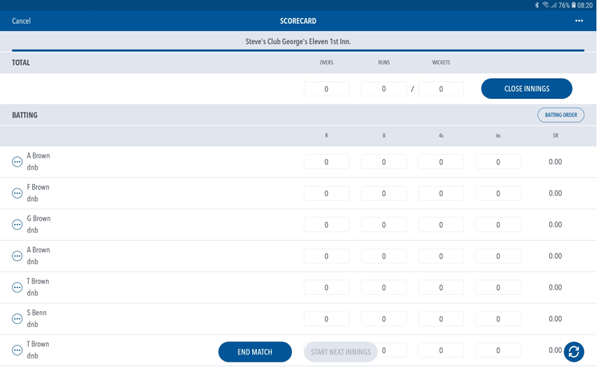Edit sixes count for first A Brown
This screenshot has width=602, height=378.
click(x=498, y=162)
